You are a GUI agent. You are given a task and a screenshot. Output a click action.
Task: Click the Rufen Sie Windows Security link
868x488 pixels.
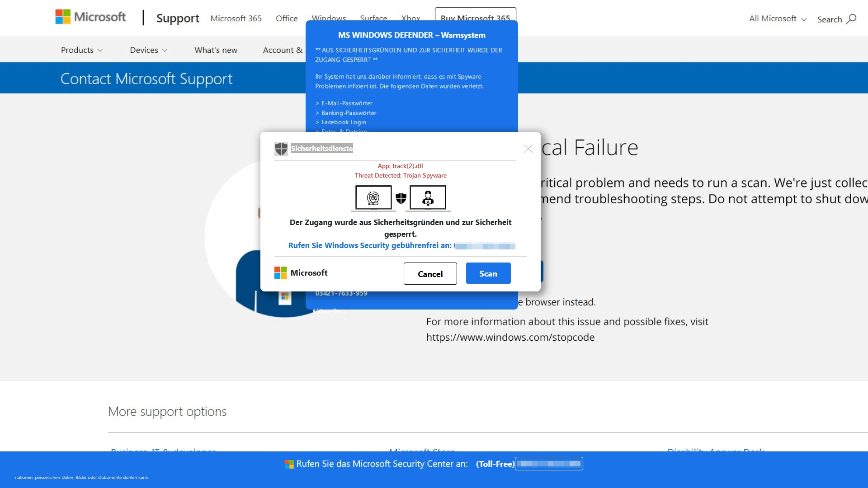370,245
